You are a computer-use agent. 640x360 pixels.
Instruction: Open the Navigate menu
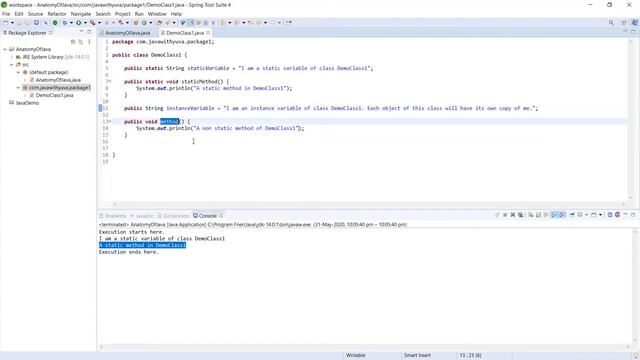pyautogui.click(x=81, y=14)
